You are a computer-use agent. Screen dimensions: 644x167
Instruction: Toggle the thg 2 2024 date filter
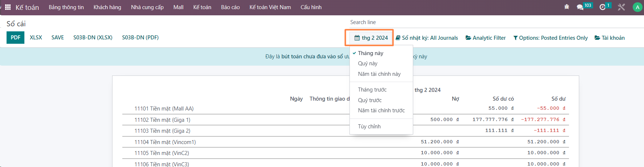(371, 38)
